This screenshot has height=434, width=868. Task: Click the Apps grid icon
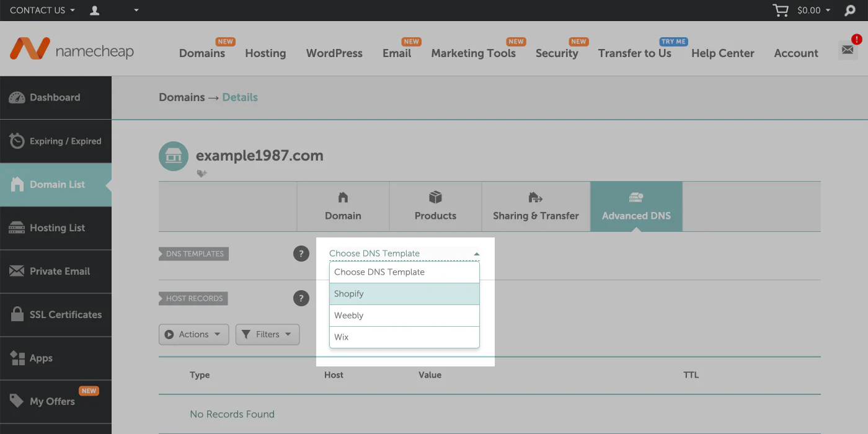(17, 358)
